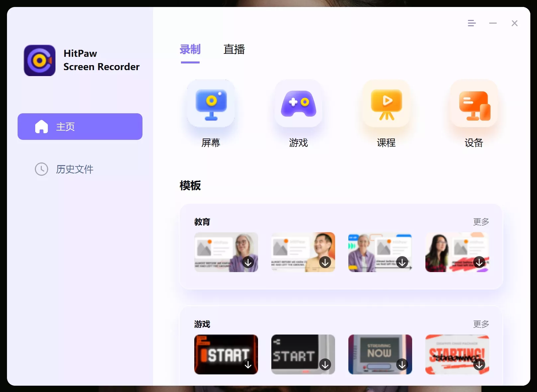This screenshot has height=392, width=537.
Task: Click the clock icon beside 历史文件
Action: [41, 169]
